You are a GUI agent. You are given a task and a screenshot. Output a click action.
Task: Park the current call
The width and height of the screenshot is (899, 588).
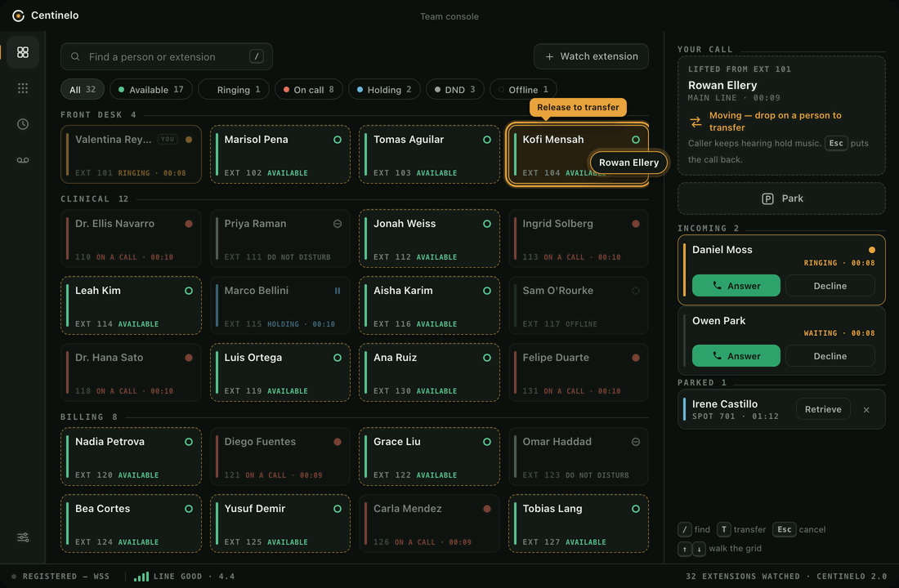click(x=781, y=198)
